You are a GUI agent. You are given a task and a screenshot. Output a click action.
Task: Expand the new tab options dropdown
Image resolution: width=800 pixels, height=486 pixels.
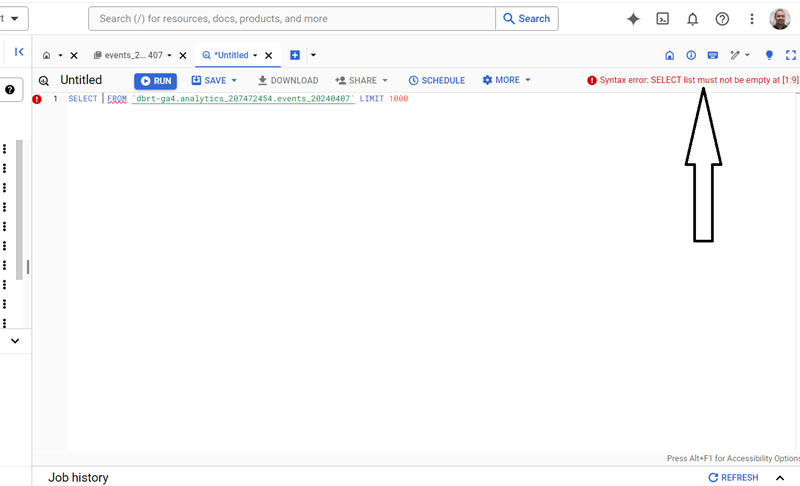click(x=313, y=55)
